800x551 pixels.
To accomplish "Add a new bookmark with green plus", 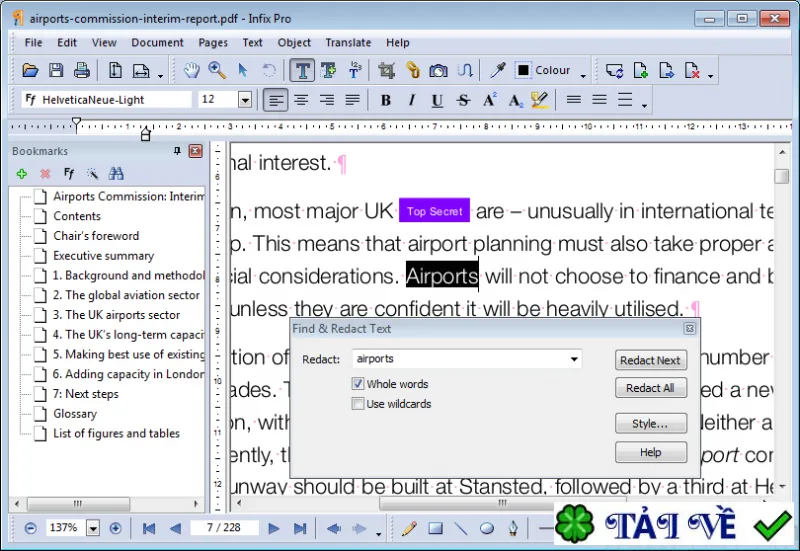I will [x=21, y=174].
